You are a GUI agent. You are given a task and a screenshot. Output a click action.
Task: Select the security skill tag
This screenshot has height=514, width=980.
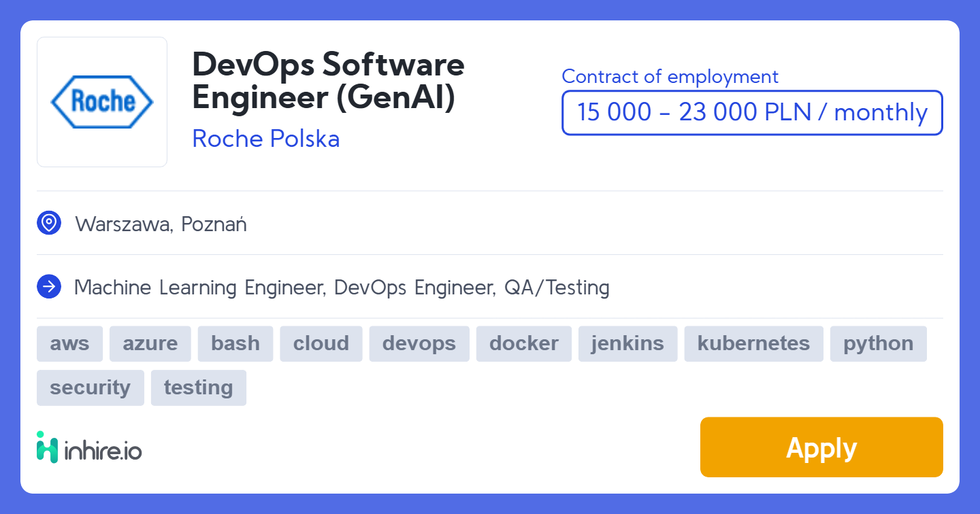[x=90, y=388]
